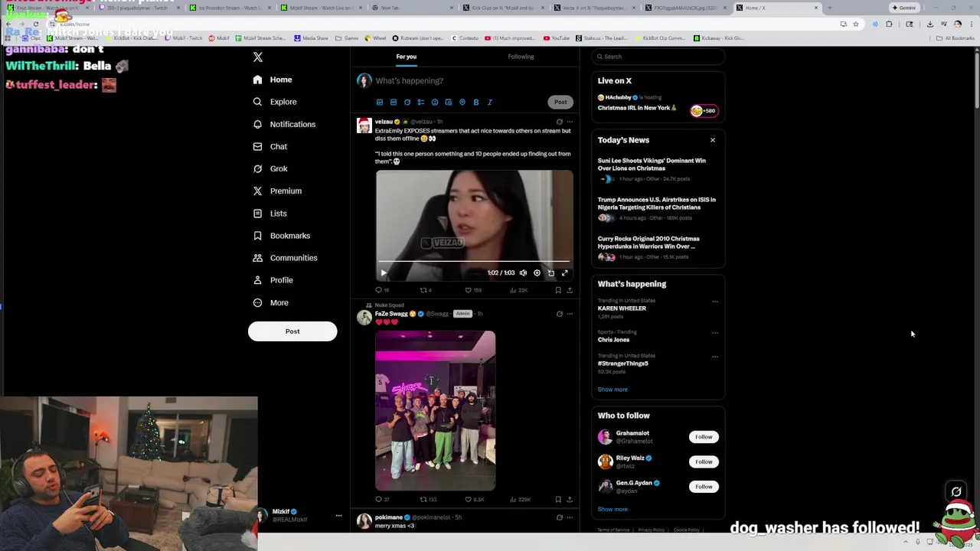Click the location tag icon in composer
Image resolution: width=980 pixels, height=551 pixels.
coord(462,103)
